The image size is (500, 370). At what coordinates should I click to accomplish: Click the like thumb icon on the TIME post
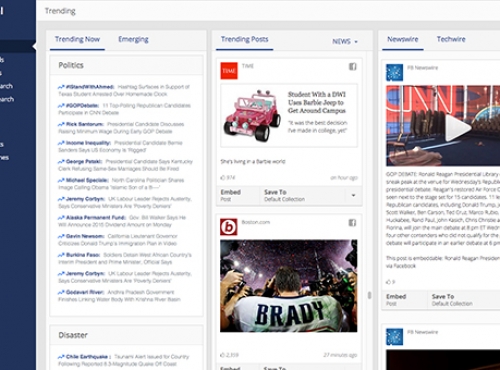coord(223,178)
